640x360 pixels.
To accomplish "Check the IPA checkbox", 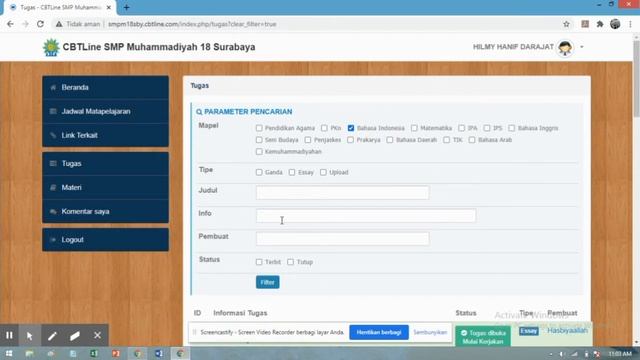I will [461, 128].
